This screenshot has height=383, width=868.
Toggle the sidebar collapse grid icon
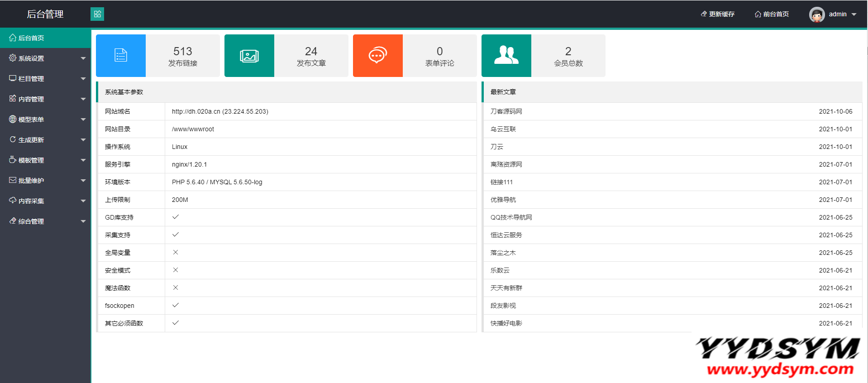(97, 14)
